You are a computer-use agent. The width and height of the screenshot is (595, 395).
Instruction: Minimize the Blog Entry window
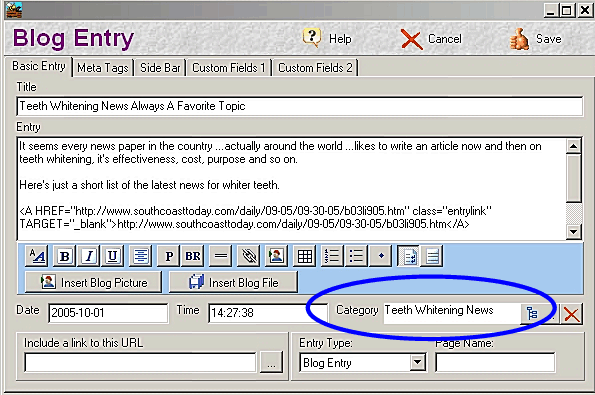pos(551,10)
